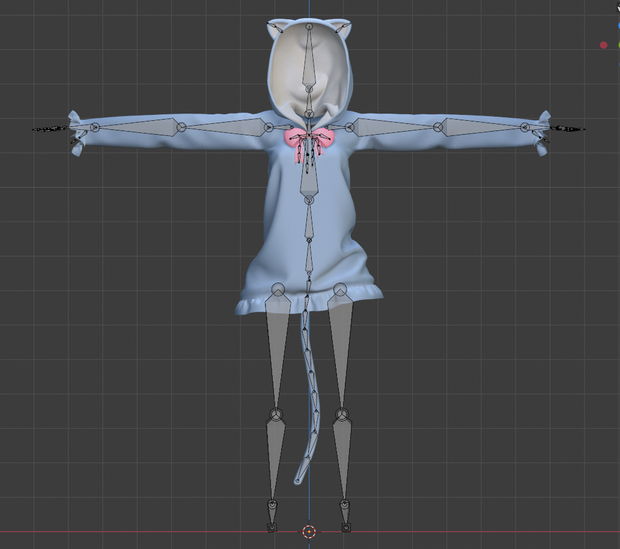Image resolution: width=620 pixels, height=549 pixels.
Task: Select the foot bone on the left leg
Action: 272,515
